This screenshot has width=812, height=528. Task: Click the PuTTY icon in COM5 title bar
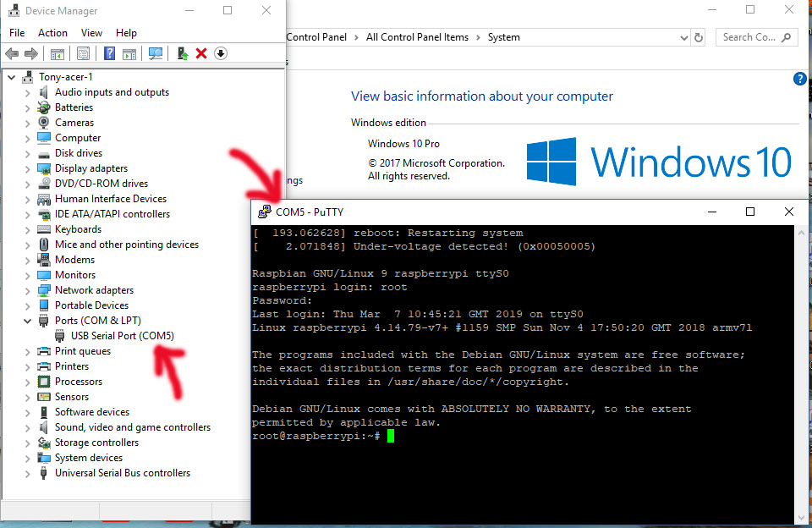click(265, 212)
